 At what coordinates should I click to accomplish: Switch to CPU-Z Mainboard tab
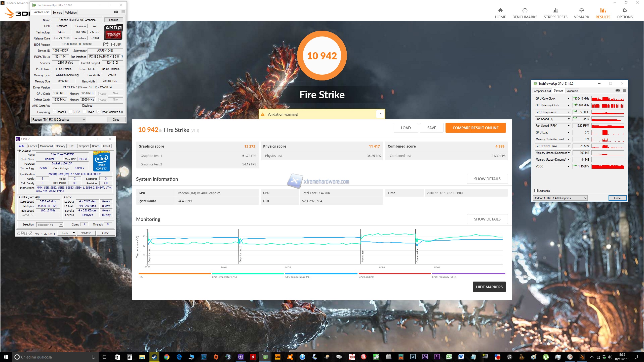tap(46, 146)
